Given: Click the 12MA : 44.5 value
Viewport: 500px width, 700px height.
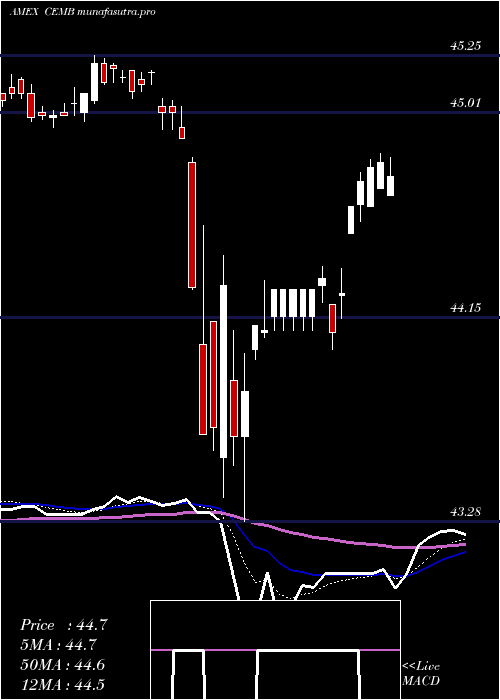Looking at the screenshot, I should click(62, 684).
